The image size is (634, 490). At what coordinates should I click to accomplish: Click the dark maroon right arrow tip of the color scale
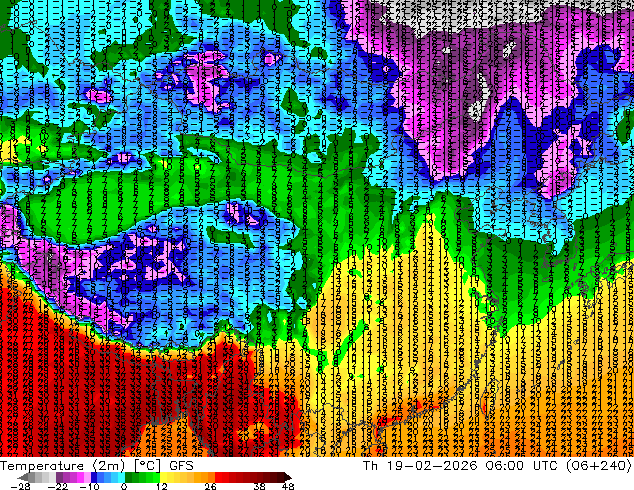click(x=288, y=477)
